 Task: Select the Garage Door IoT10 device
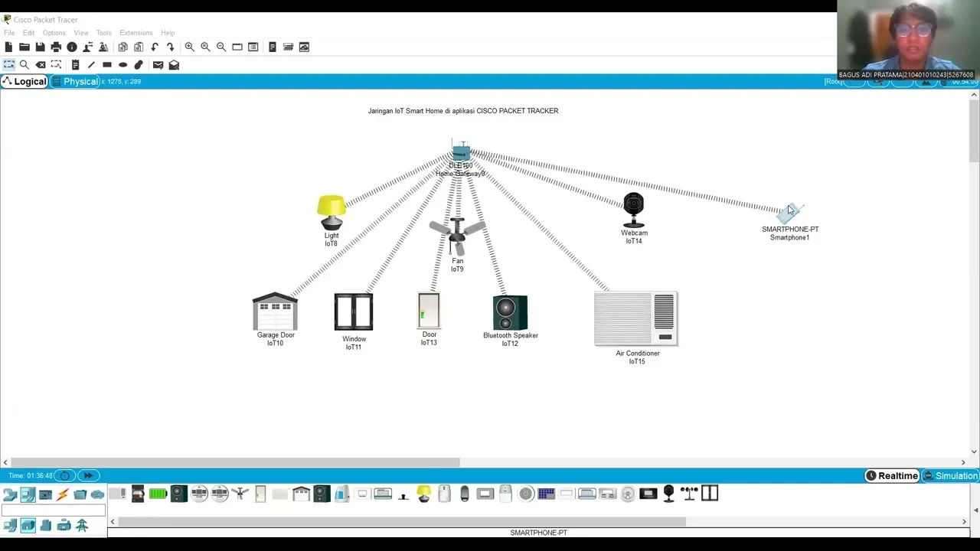275,311
